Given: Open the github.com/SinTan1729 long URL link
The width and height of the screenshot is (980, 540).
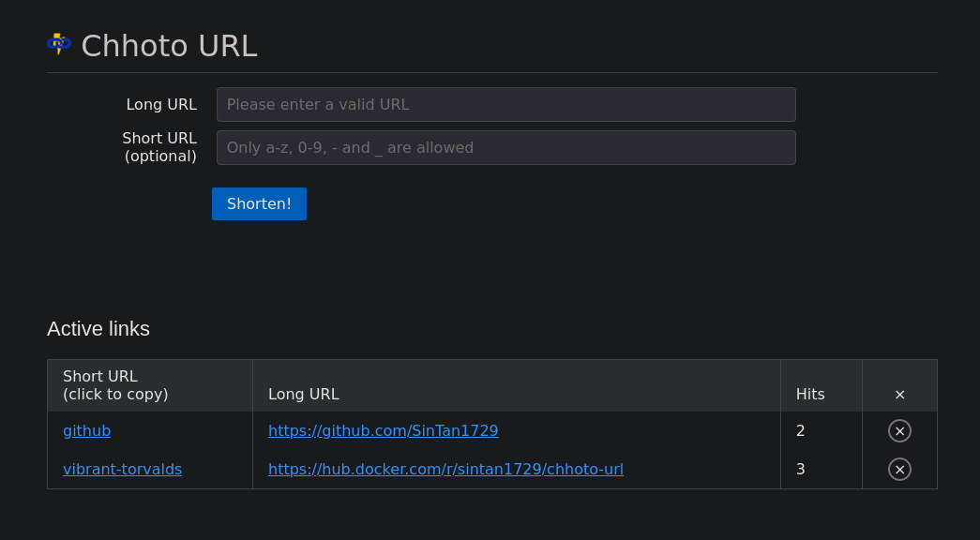Looking at the screenshot, I should point(384,430).
